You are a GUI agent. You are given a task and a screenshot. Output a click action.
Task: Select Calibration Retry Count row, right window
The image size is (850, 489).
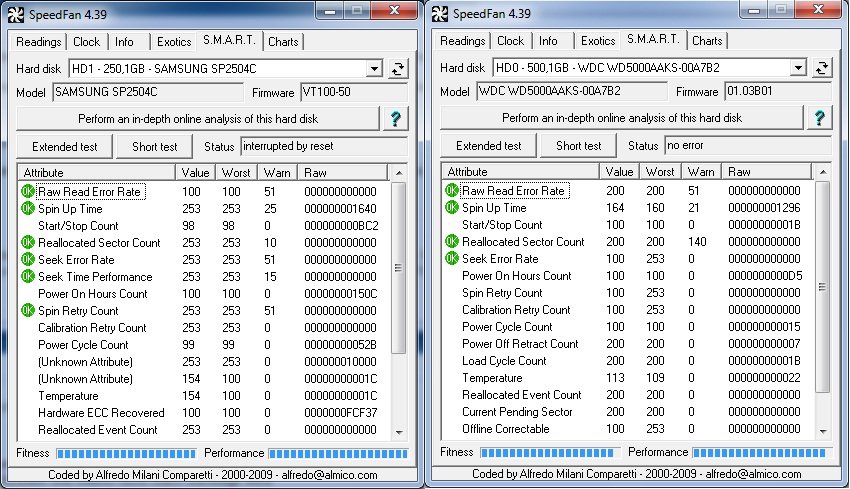628,310
